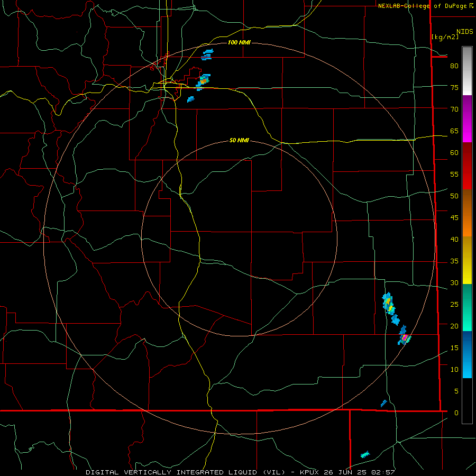
Task: Pick the magenta-purple segment of color bar
Action: pyautogui.click(x=467, y=119)
